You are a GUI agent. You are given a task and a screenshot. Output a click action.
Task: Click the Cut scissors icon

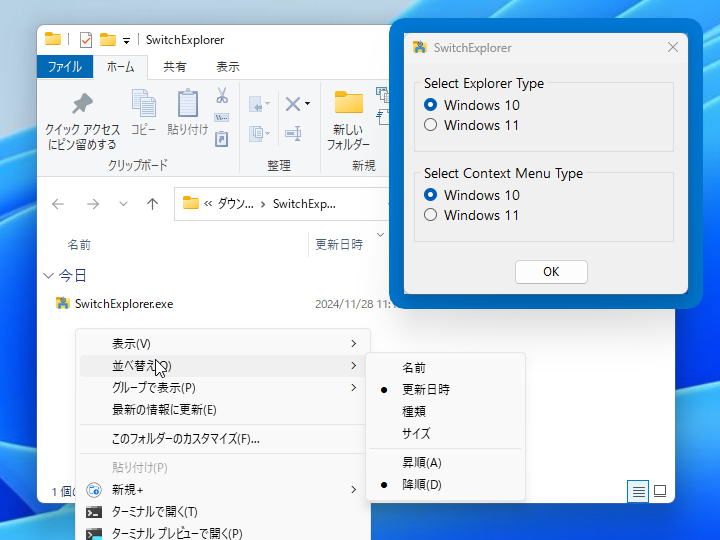[x=222, y=96]
